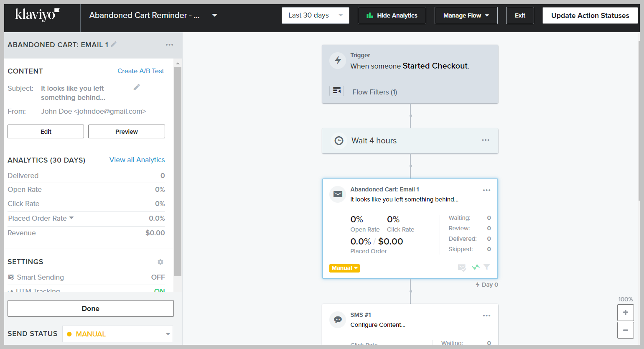Click the Revenue $0.00 row
The image size is (644, 349).
86,233
